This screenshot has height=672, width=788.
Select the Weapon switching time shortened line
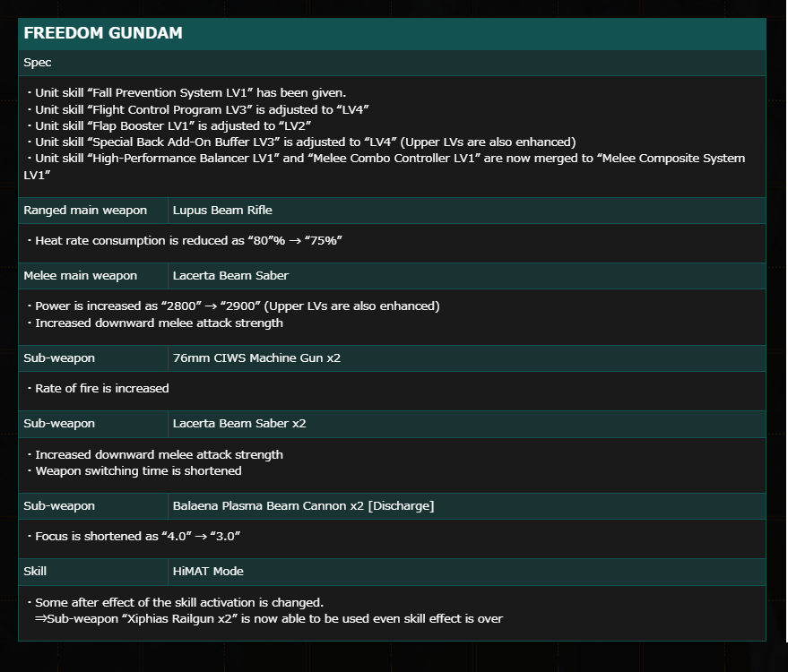134,471
